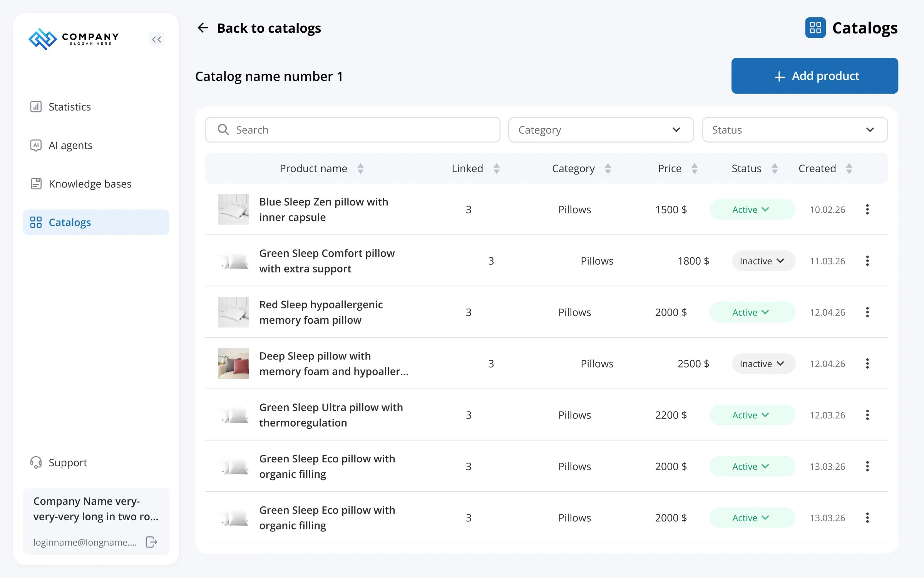Image resolution: width=924 pixels, height=578 pixels.
Task: Click the logout icon next to login email
Action: point(151,542)
